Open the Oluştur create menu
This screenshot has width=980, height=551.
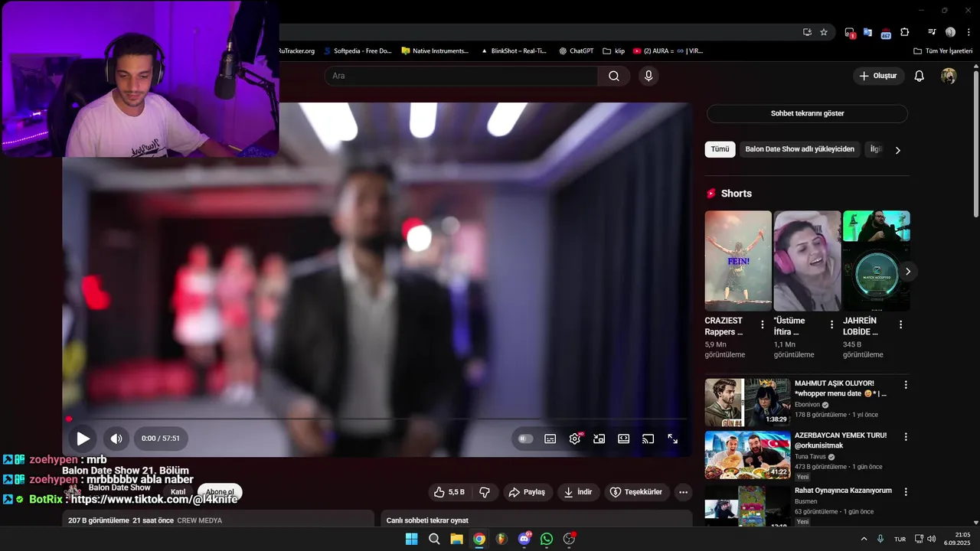pos(879,76)
